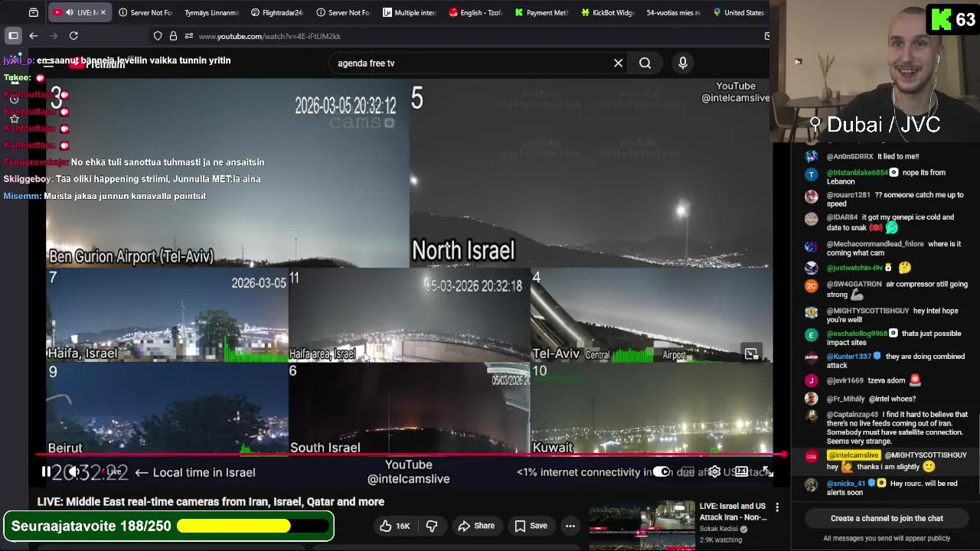Viewport: 980px width, 551px height.
Task: Reload the page with the refresh icon
Action: click(x=73, y=36)
